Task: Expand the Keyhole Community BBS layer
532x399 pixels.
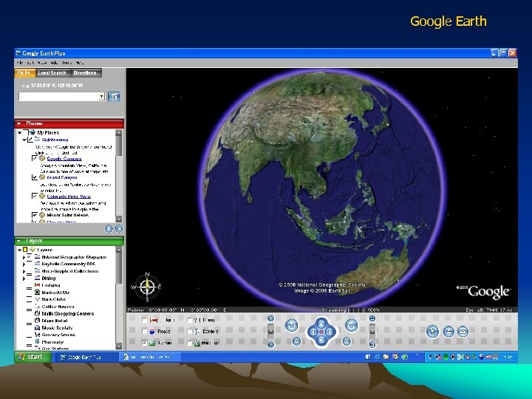Action: click(x=24, y=265)
